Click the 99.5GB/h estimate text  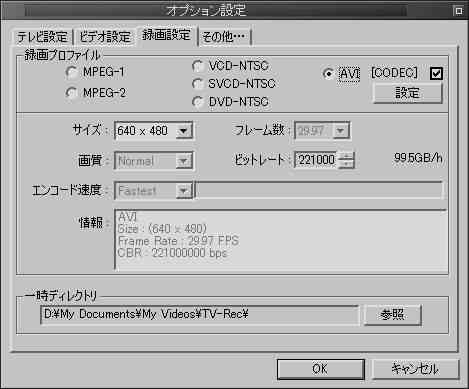point(418,158)
